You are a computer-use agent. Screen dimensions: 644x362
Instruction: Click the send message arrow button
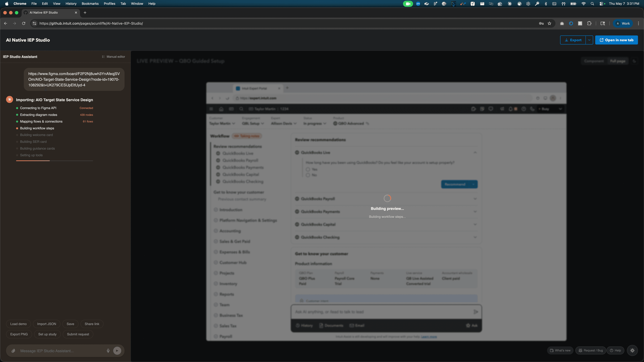click(x=117, y=351)
